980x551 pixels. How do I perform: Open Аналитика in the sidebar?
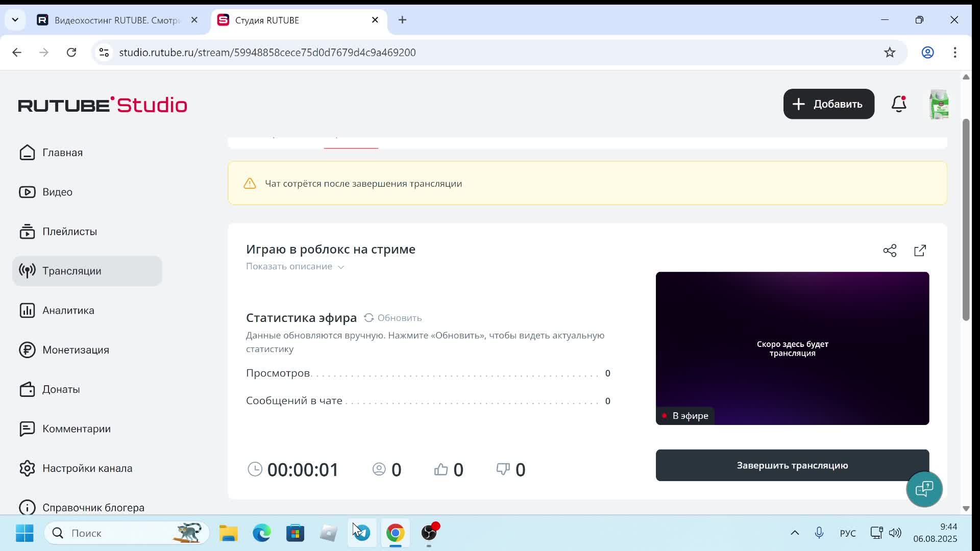coord(68,310)
